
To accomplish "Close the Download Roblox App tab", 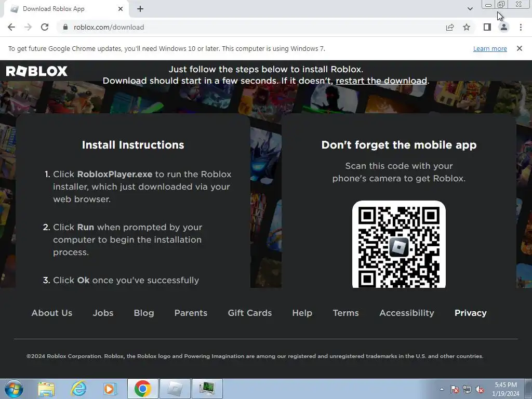I will [x=121, y=9].
